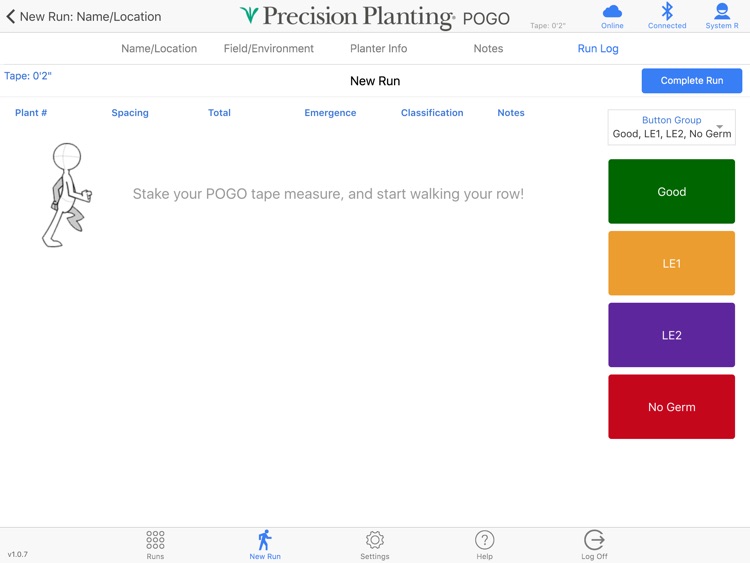The height and width of the screenshot is (563, 750).
Task: Click the Stake your POGO tape message
Action: point(328,194)
